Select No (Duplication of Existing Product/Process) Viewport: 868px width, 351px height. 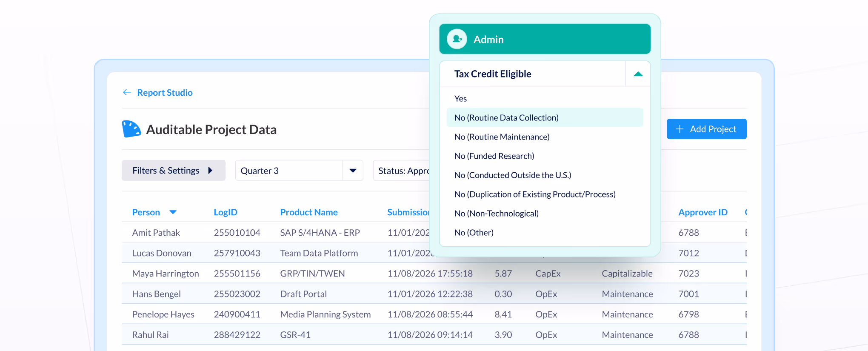click(x=535, y=194)
